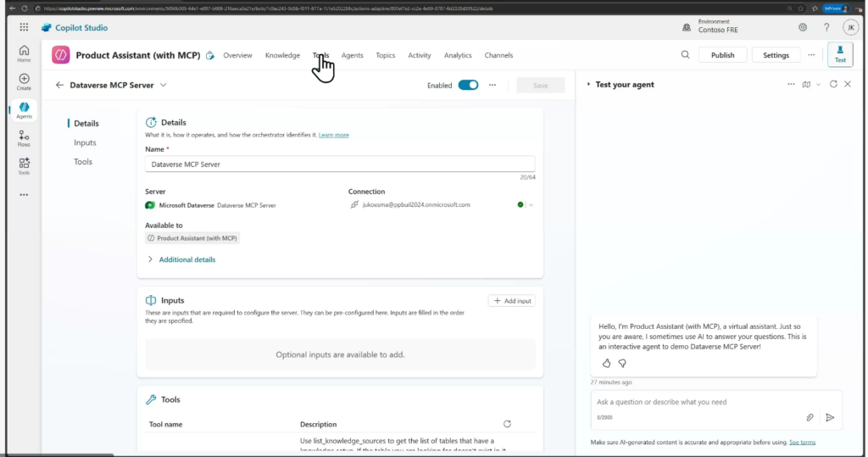Close the Test your agent pane
This screenshot has width=868, height=457.
point(848,84)
